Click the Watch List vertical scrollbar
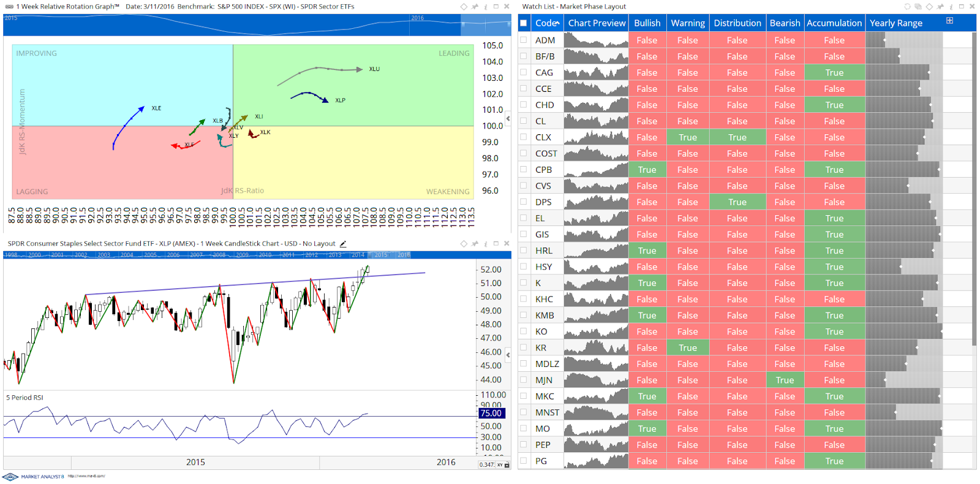 (x=974, y=189)
